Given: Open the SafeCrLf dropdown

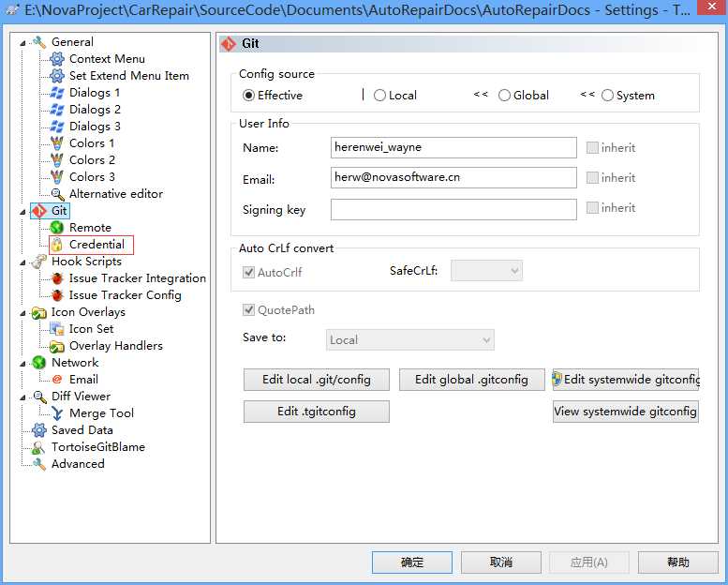Looking at the screenshot, I should click(486, 271).
